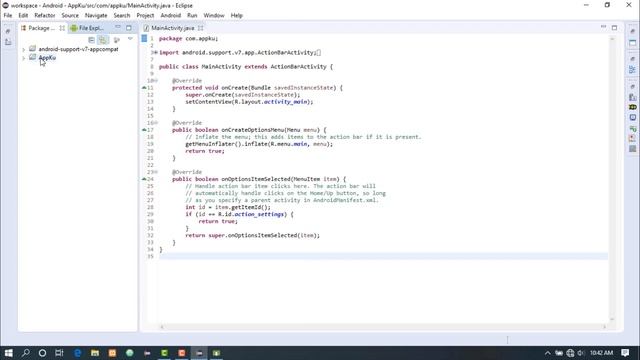
Task: Minimize the editor area
Action: pyautogui.click(x=603, y=27)
